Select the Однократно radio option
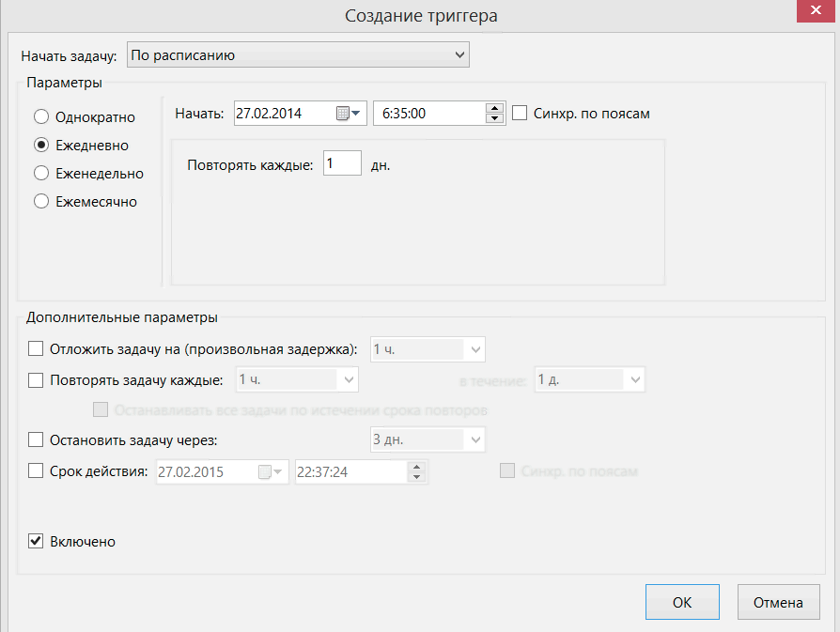Viewport: 840px width, 632px height. pyautogui.click(x=41, y=117)
